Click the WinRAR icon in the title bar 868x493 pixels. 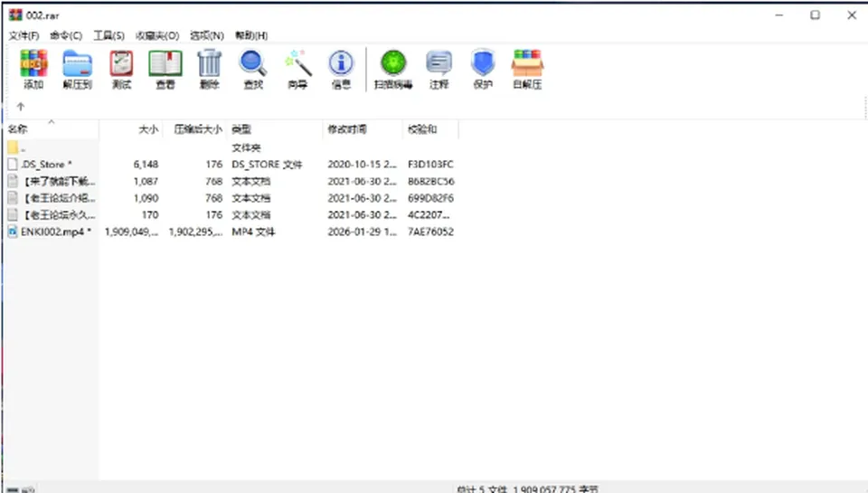(15, 15)
